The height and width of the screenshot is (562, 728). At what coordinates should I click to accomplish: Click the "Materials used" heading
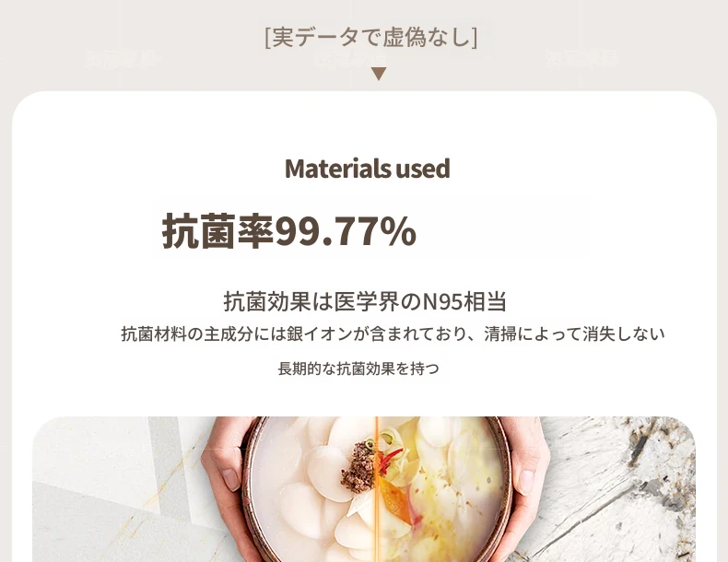368,169
